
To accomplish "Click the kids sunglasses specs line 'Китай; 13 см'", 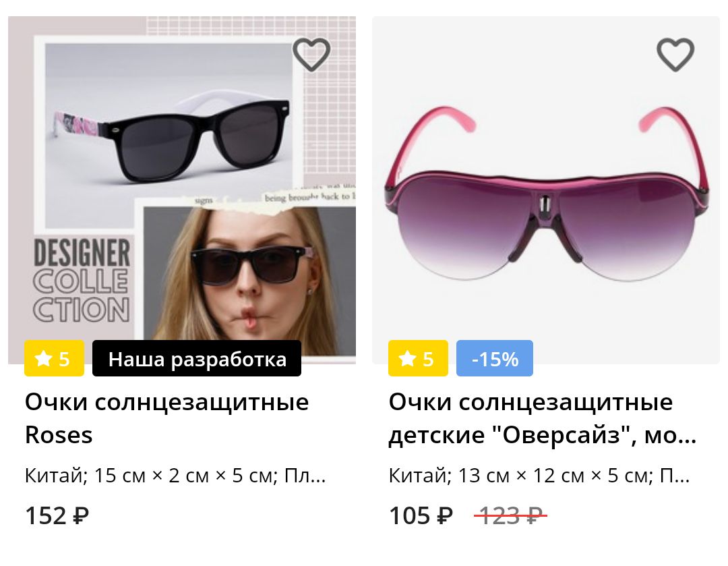I will click(x=539, y=476).
